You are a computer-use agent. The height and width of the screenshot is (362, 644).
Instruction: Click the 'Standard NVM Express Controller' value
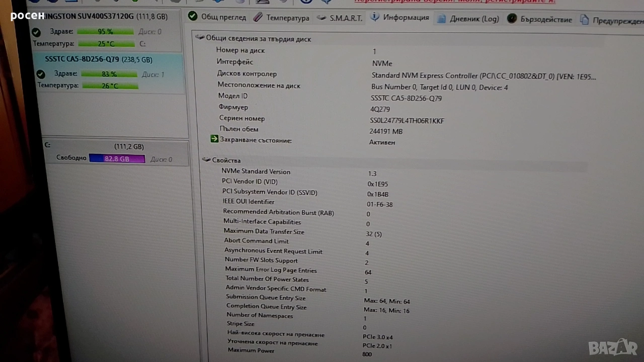[x=484, y=76]
